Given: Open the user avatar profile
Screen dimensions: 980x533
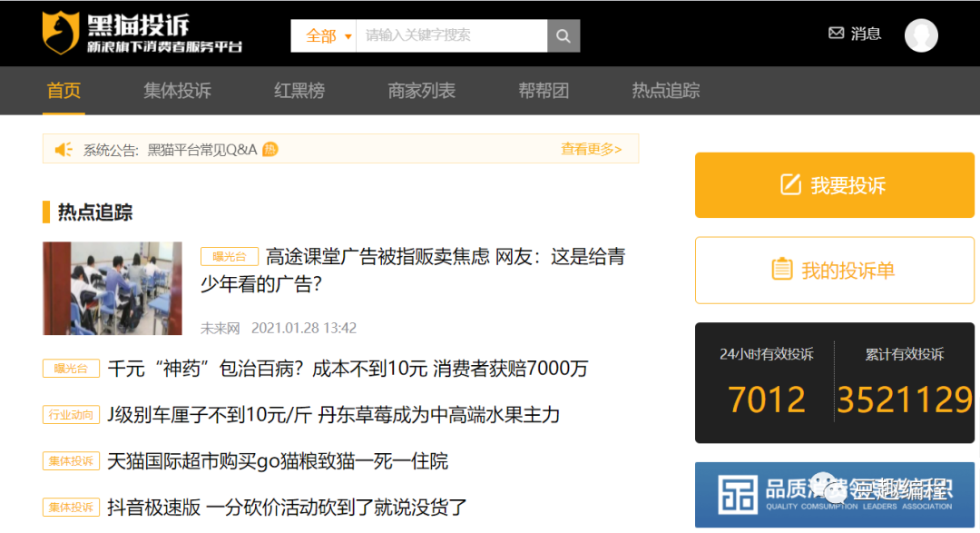Looking at the screenshot, I should click(921, 35).
